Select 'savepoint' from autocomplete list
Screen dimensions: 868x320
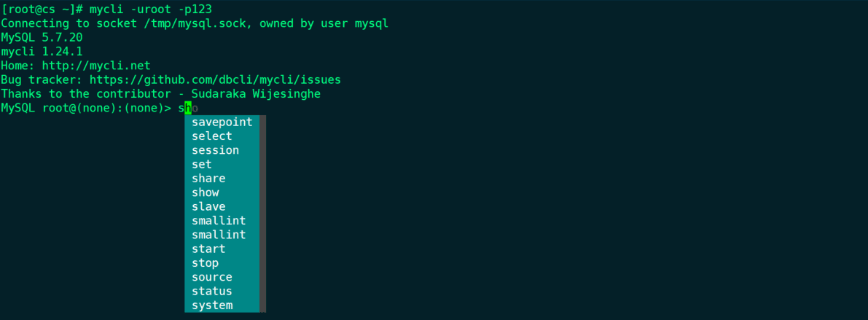coord(222,122)
